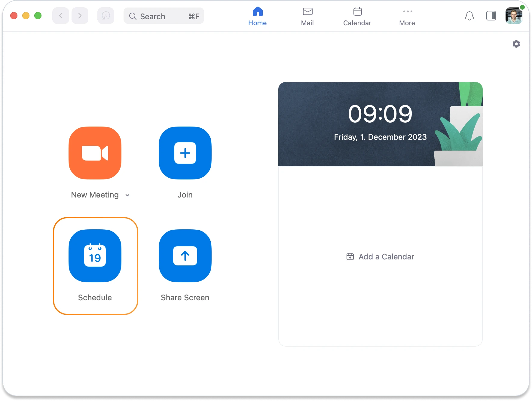Open the Schedule meeting icon
Image resolution: width=532 pixels, height=401 pixels.
(x=95, y=256)
